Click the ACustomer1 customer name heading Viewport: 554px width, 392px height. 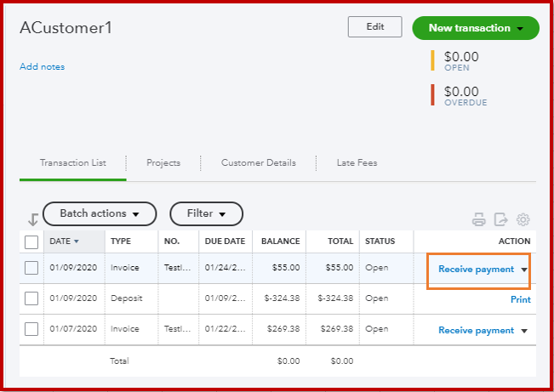(x=66, y=28)
